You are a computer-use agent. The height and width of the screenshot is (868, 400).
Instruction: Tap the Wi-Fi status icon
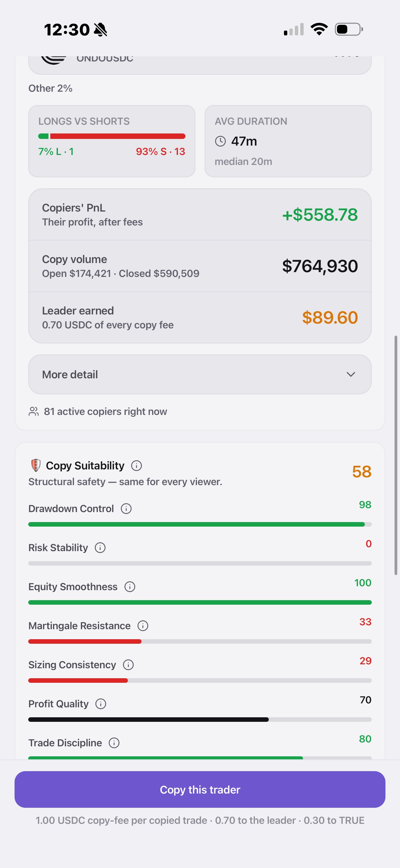click(319, 29)
